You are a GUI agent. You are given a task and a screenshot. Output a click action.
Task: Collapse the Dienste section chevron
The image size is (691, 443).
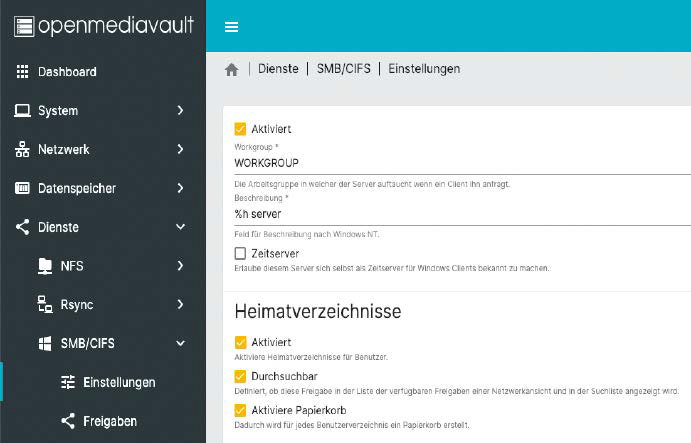pyautogui.click(x=180, y=227)
